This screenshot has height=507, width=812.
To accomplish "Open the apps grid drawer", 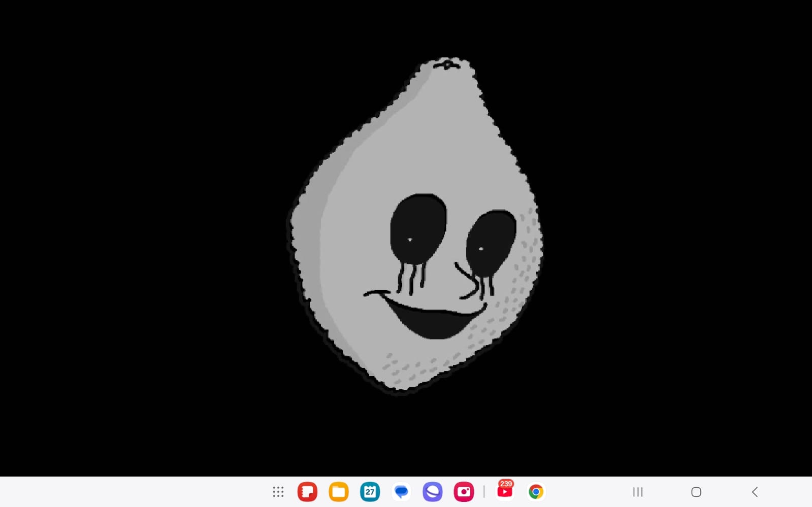I will pos(278,492).
